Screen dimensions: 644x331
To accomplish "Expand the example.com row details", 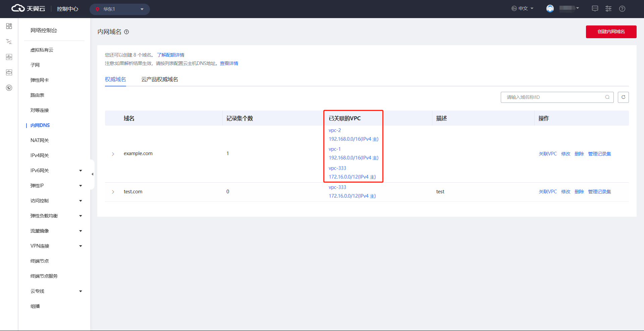I will click(x=113, y=154).
